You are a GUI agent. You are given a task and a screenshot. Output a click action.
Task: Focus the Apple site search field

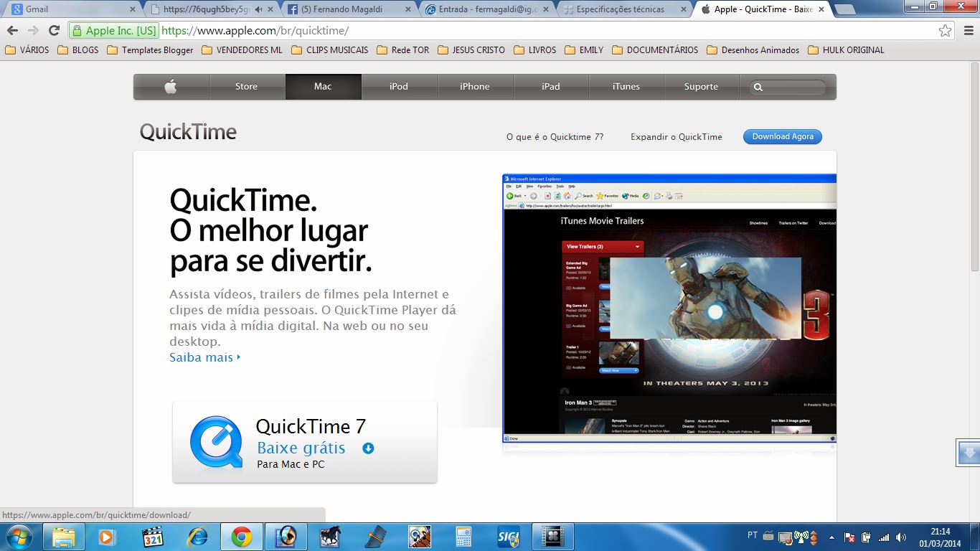(788, 88)
